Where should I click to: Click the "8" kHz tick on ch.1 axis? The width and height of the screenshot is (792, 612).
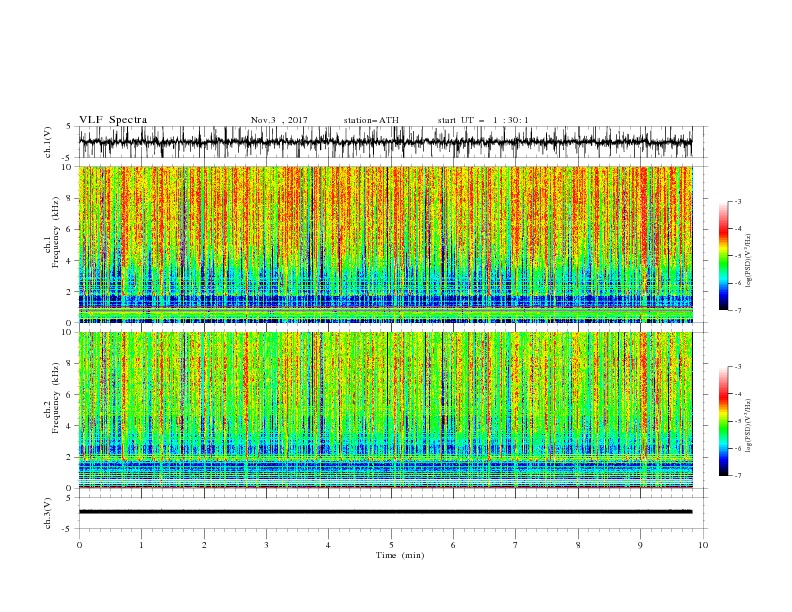(69, 198)
